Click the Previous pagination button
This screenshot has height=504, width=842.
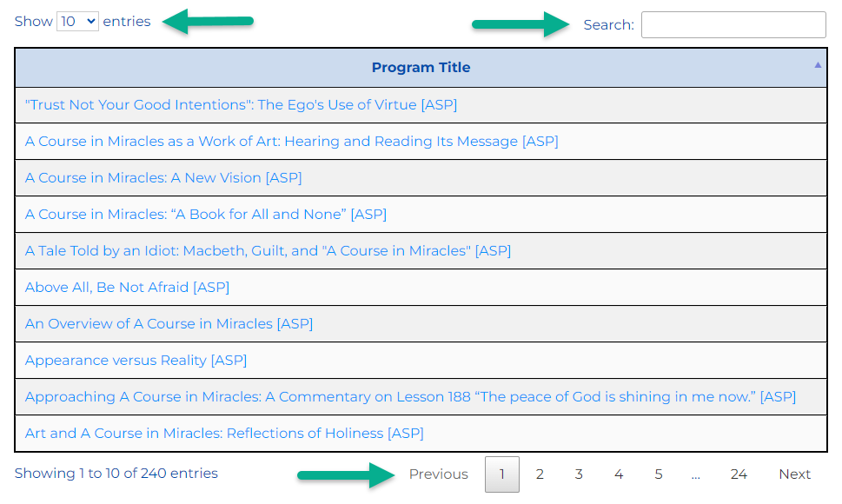(438, 474)
